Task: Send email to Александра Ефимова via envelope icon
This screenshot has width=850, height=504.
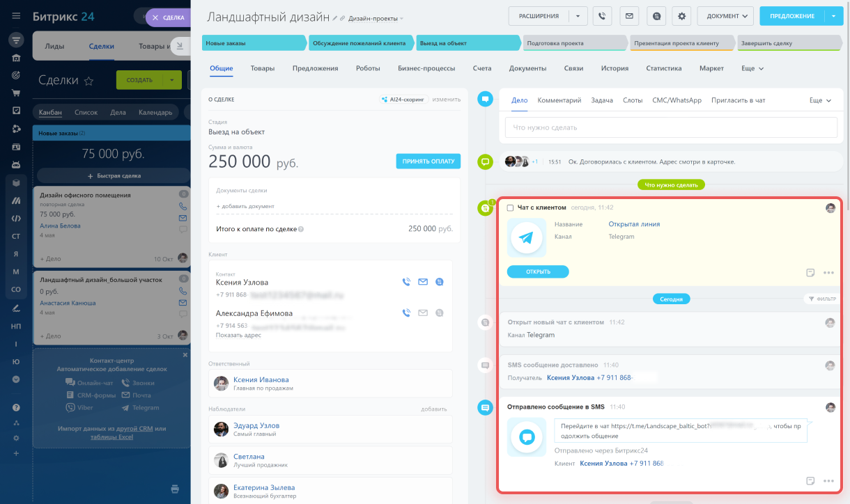Action: click(x=423, y=313)
